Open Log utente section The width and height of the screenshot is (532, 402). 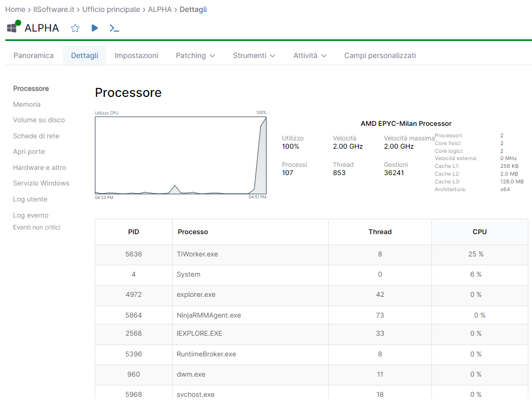pos(30,199)
